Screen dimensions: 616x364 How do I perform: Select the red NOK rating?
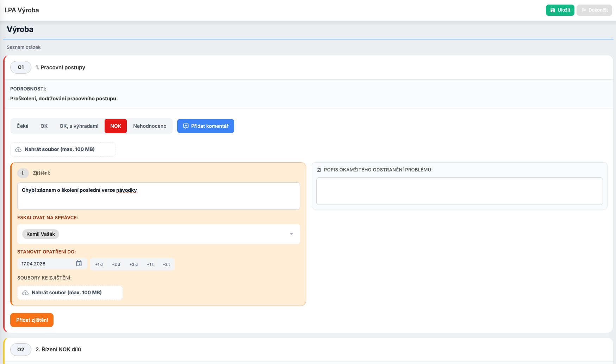tap(116, 126)
